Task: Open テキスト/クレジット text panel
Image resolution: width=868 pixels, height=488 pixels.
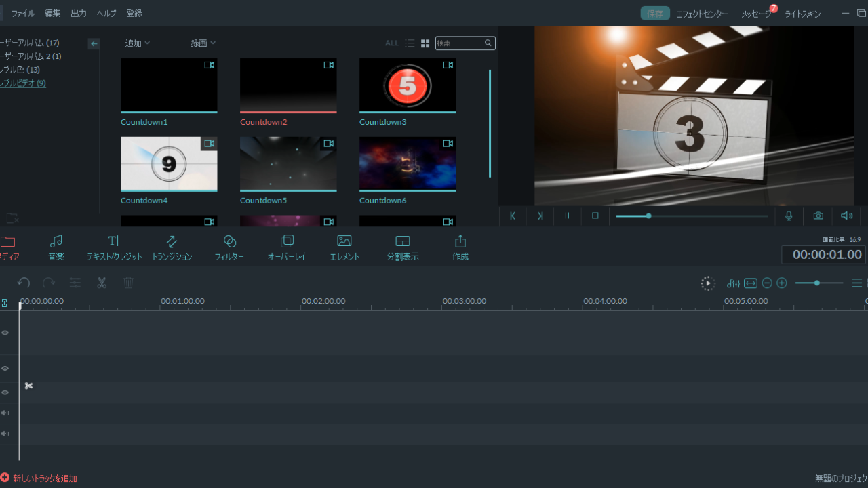Action: pos(114,248)
